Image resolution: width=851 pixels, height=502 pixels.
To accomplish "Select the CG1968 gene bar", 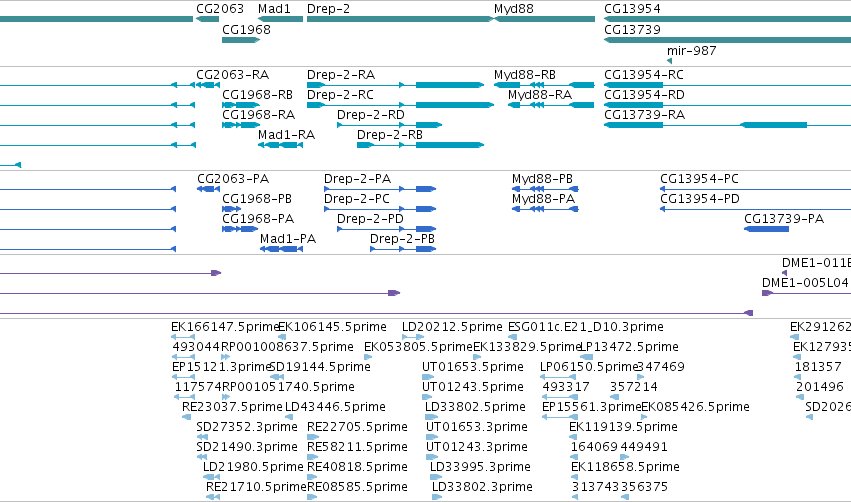I will pyautogui.click(x=241, y=40).
